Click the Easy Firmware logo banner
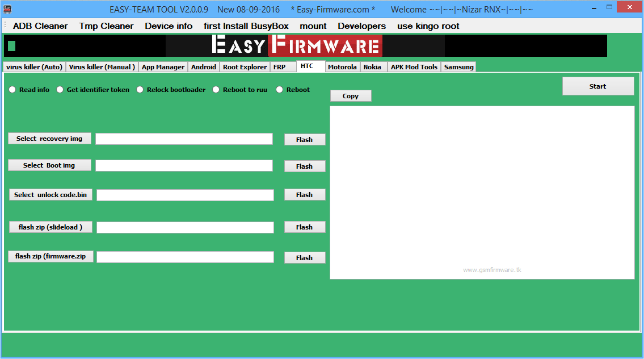644x359 pixels. click(305, 45)
